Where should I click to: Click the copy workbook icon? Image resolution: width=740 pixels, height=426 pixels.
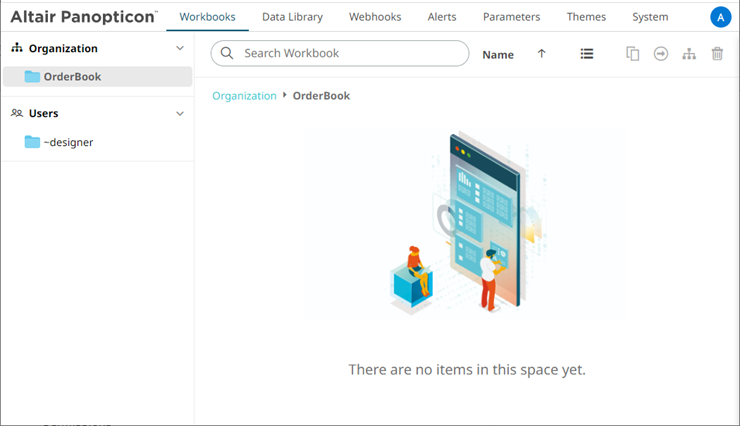[632, 54]
